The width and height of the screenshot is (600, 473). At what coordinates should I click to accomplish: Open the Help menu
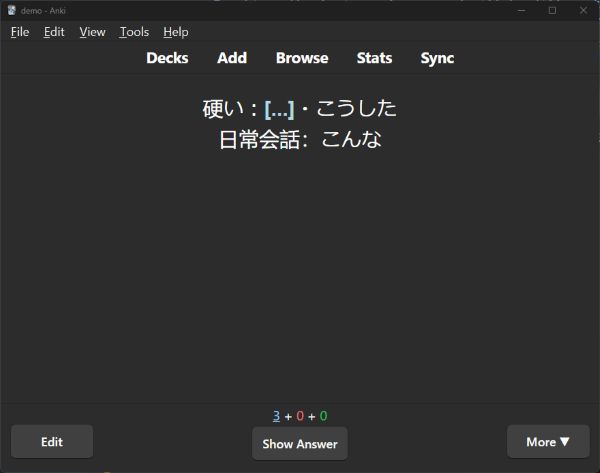click(176, 32)
